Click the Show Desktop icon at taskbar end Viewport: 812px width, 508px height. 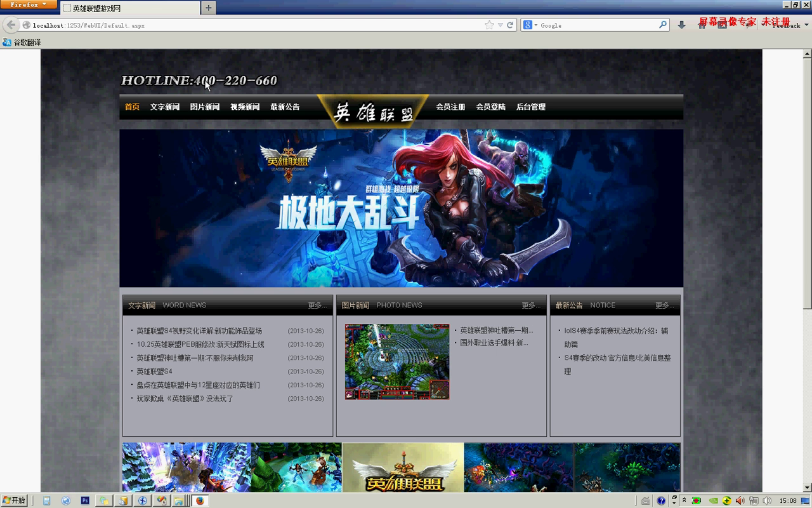pos(806,500)
